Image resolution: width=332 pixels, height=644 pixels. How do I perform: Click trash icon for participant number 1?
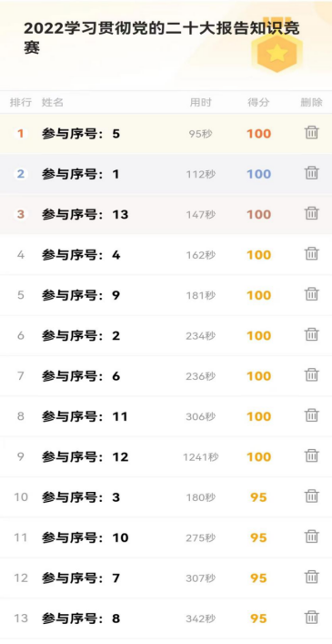click(311, 173)
